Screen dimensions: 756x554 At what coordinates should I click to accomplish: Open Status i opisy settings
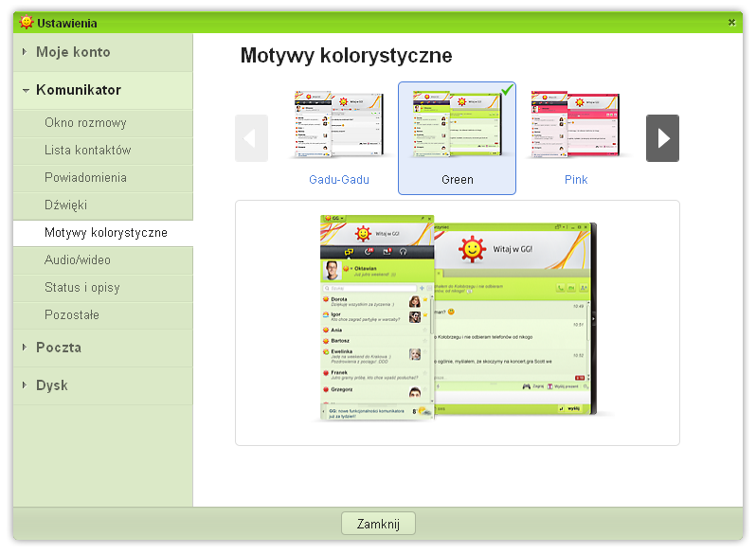click(x=103, y=288)
